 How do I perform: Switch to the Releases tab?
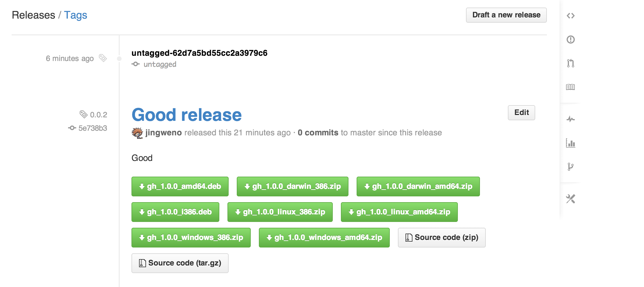33,15
